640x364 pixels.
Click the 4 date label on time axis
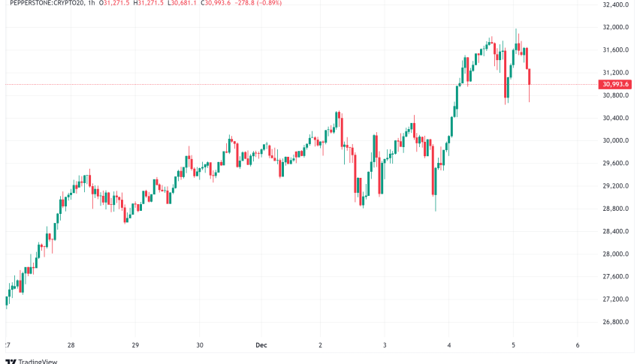448,346
